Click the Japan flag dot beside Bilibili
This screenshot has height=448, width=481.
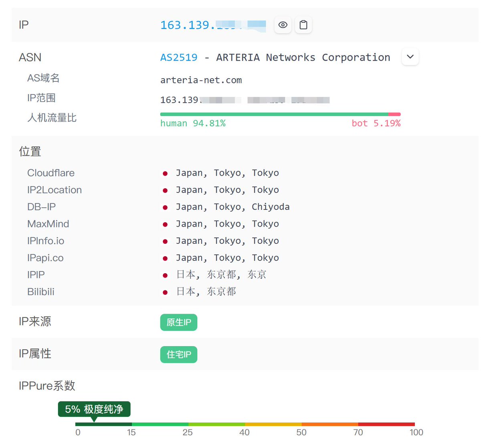[165, 292]
